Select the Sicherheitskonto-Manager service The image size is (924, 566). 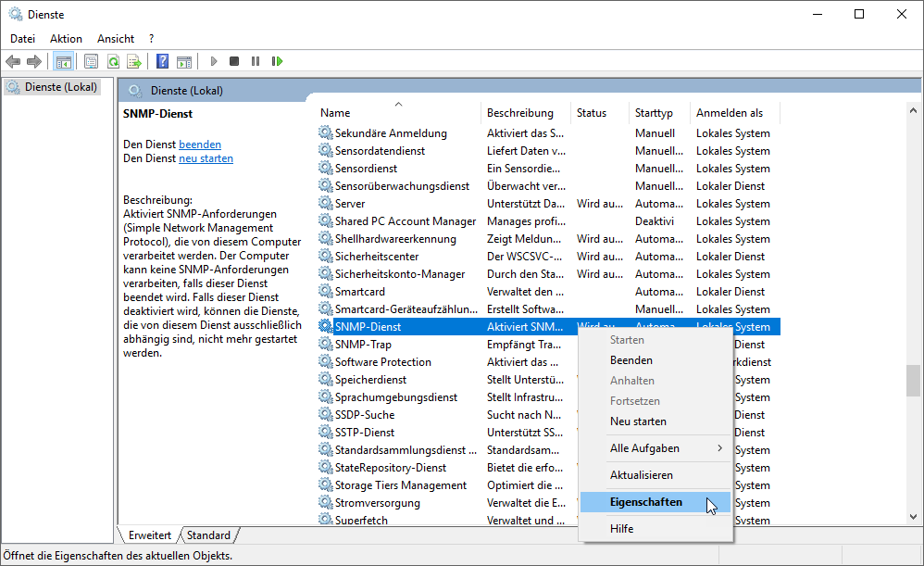pyautogui.click(x=549, y=274)
